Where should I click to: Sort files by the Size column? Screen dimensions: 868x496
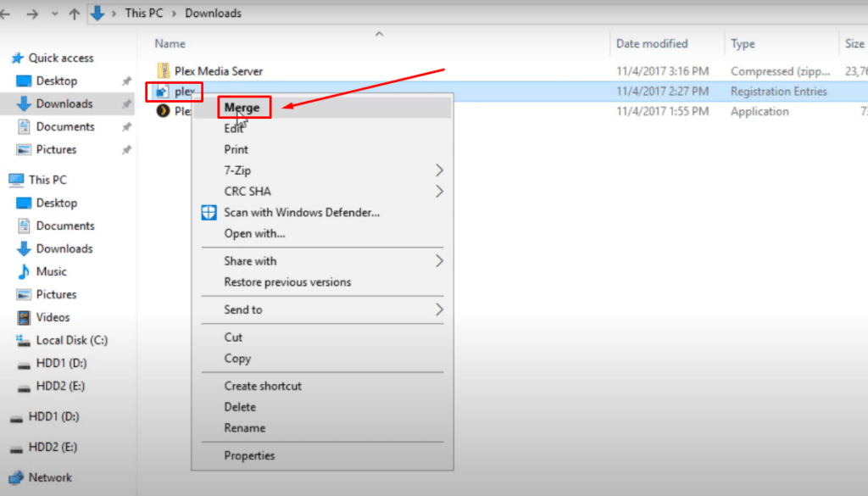point(854,44)
